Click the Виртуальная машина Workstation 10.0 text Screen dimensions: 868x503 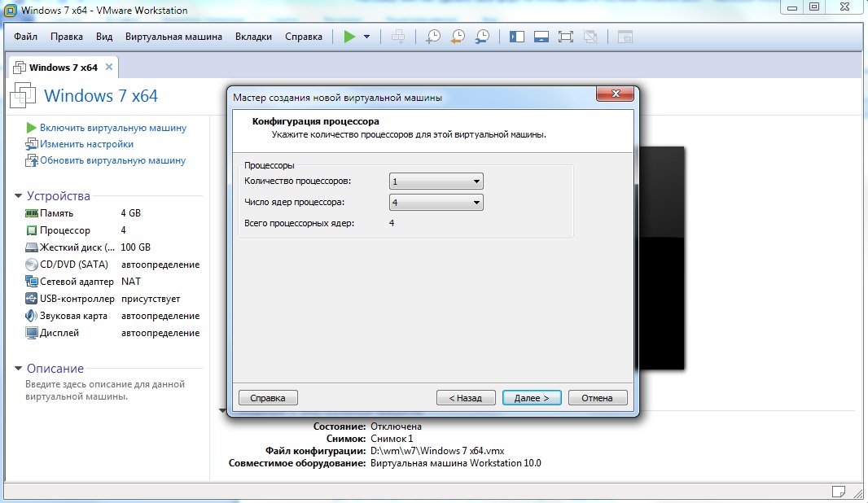(456, 463)
